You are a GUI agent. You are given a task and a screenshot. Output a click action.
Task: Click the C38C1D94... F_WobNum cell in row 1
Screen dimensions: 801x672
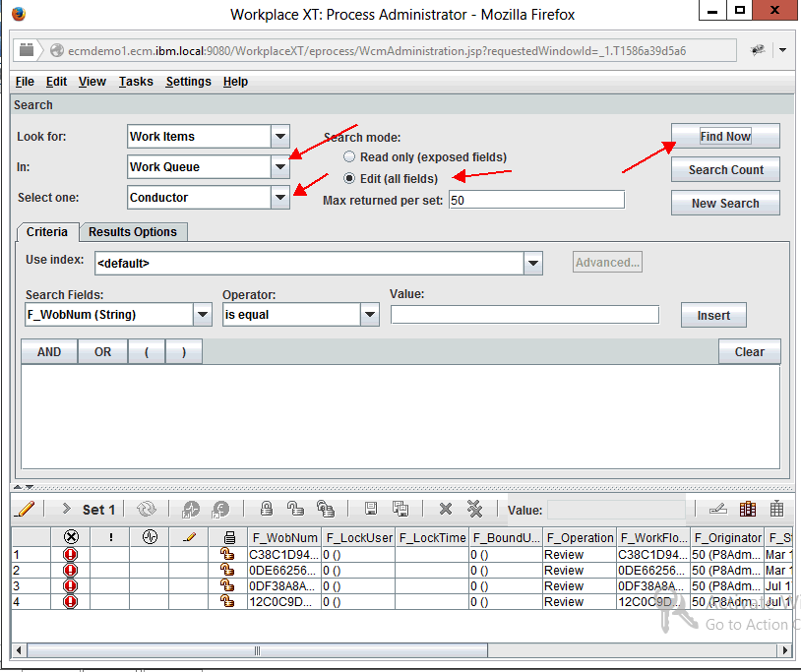[x=284, y=555]
